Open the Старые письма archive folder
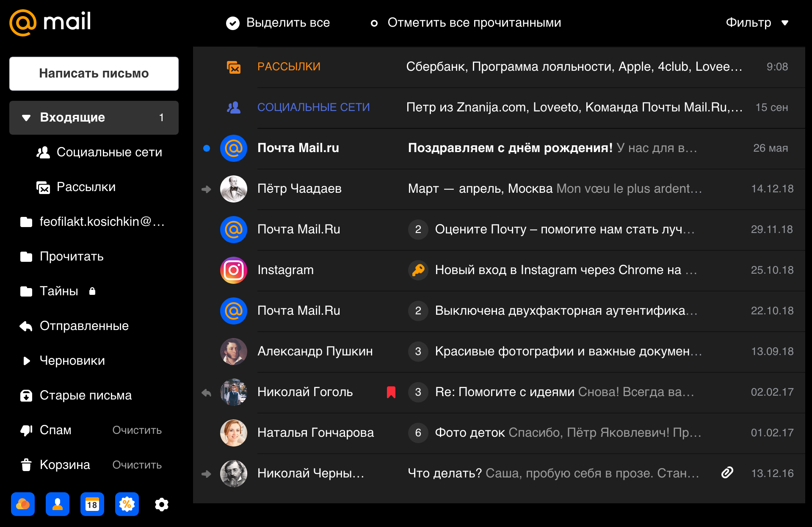The width and height of the screenshot is (812, 527). point(76,395)
